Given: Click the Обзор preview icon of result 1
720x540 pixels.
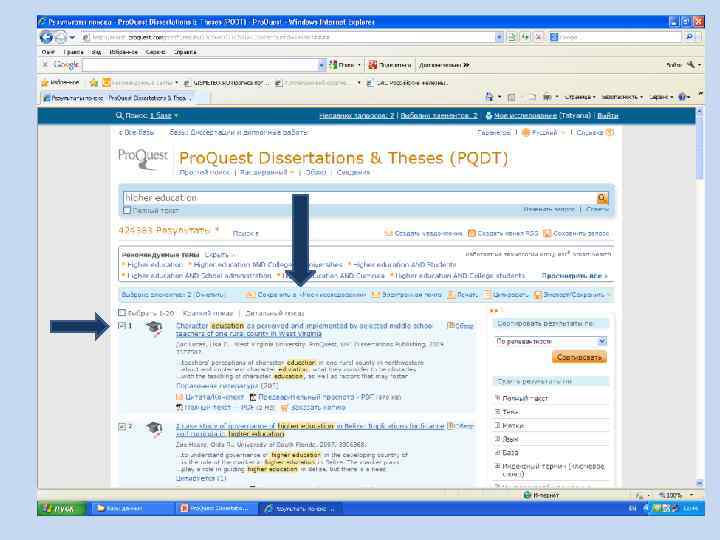Looking at the screenshot, I should (451, 325).
